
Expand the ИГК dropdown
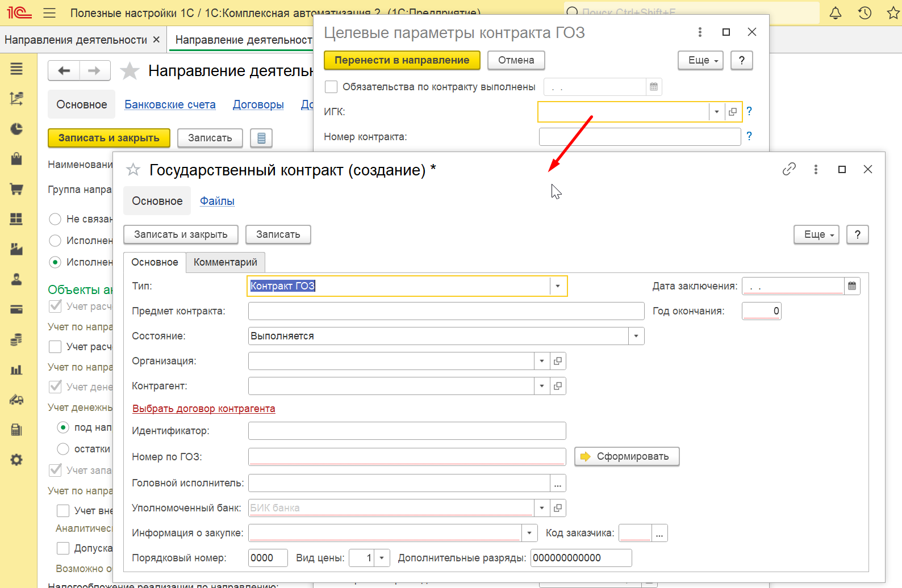tap(717, 112)
